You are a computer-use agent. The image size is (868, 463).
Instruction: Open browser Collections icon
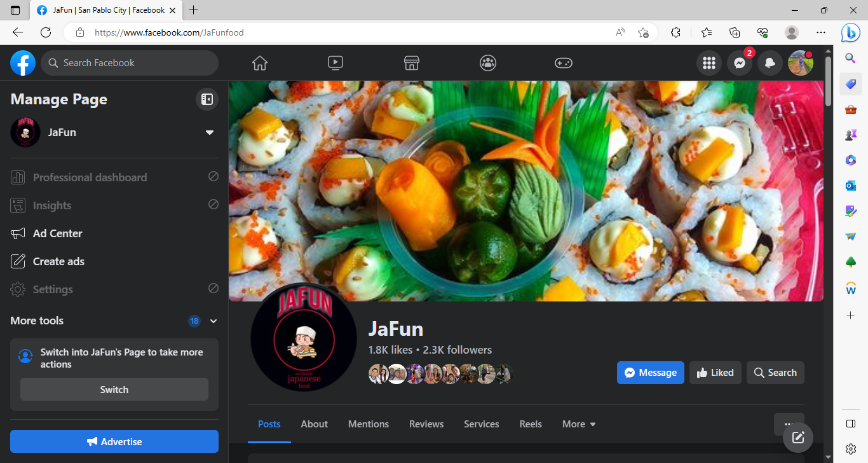[735, 32]
